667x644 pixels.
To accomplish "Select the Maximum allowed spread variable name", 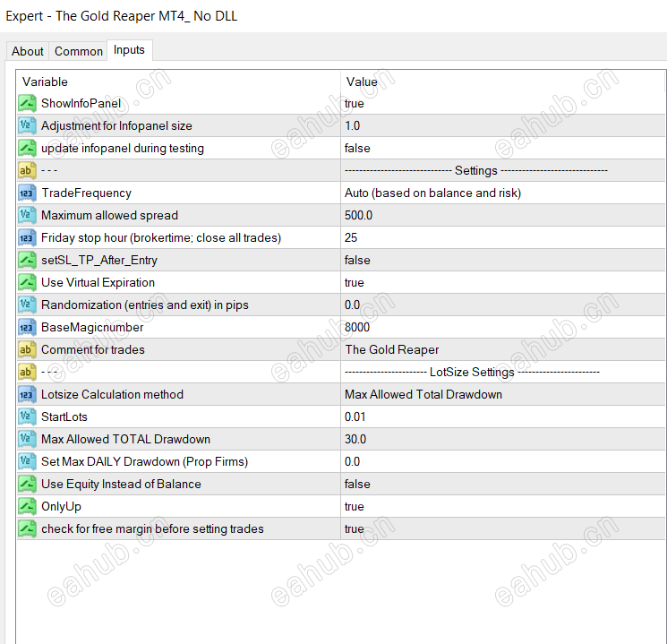I will 109,215.
